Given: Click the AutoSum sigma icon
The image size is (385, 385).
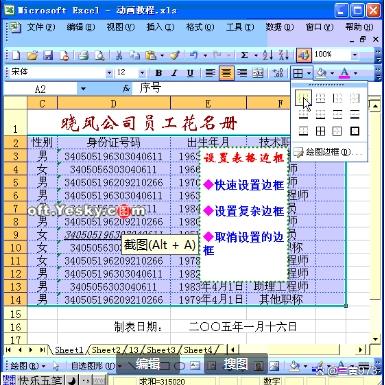Looking at the screenshot, I should tap(244, 55).
